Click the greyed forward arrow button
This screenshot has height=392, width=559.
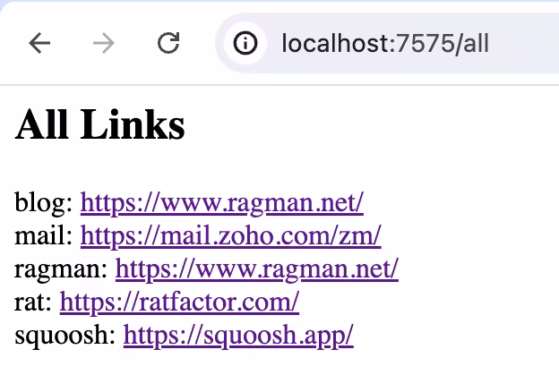[x=104, y=43]
